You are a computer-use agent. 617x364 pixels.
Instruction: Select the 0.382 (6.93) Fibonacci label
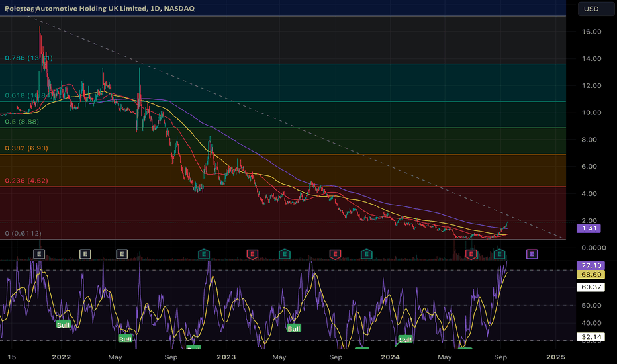point(26,148)
